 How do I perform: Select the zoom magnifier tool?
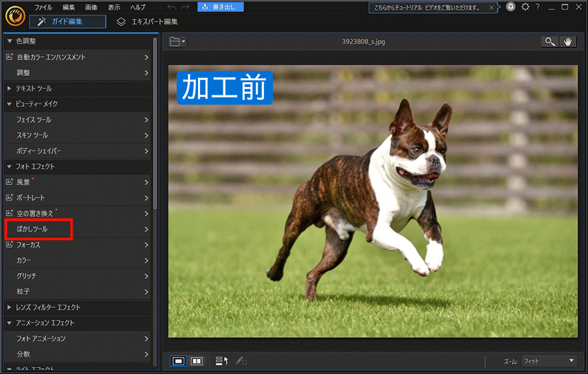tap(550, 42)
